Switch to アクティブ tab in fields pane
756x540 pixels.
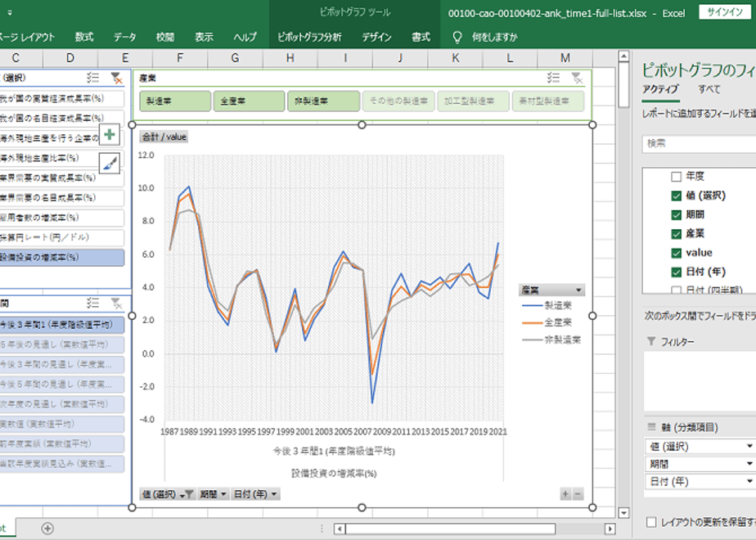pyautogui.click(x=660, y=89)
